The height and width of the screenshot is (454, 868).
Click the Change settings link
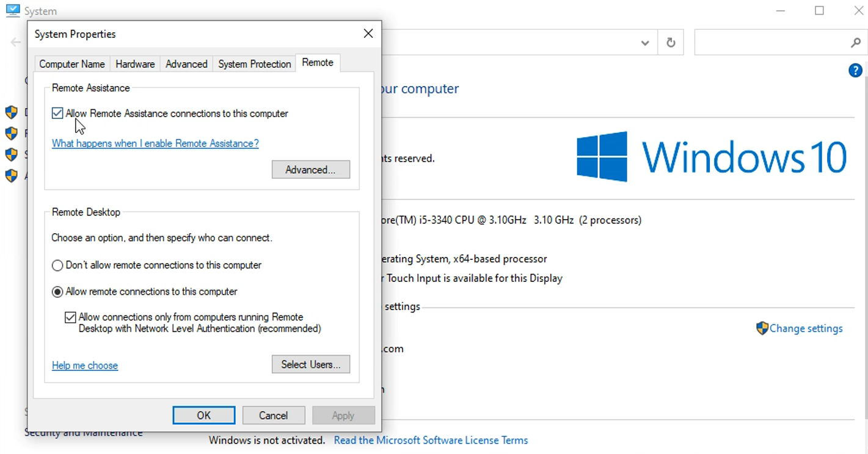click(x=806, y=328)
